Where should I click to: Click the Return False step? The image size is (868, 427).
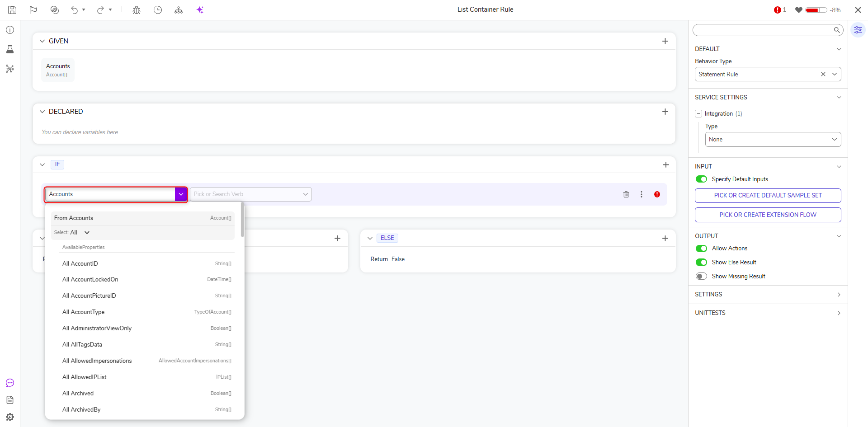(x=387, y=259)
